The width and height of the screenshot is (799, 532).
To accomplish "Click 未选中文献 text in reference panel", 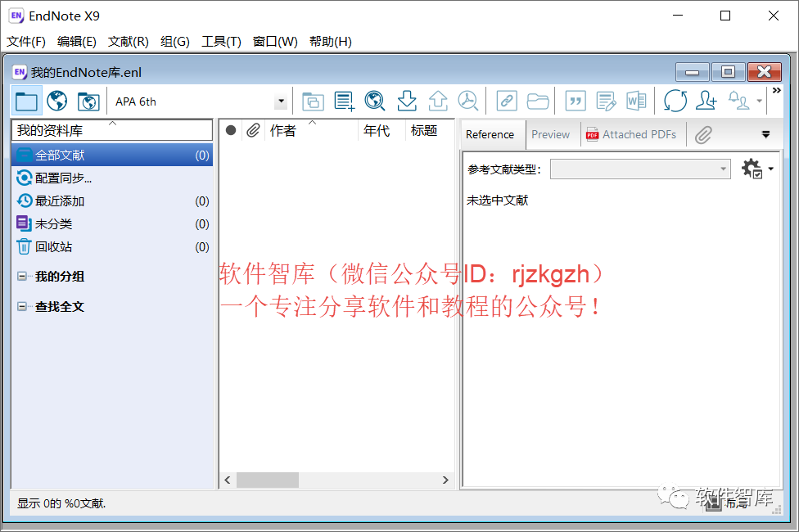I will coord(498,201).
